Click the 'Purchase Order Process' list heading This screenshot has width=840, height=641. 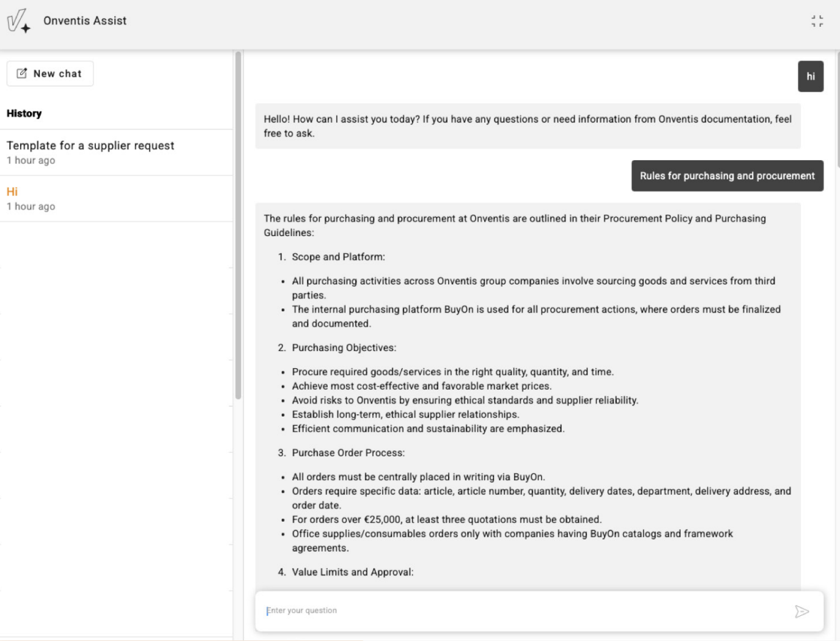pyautogui.click(x=348, y=453)
